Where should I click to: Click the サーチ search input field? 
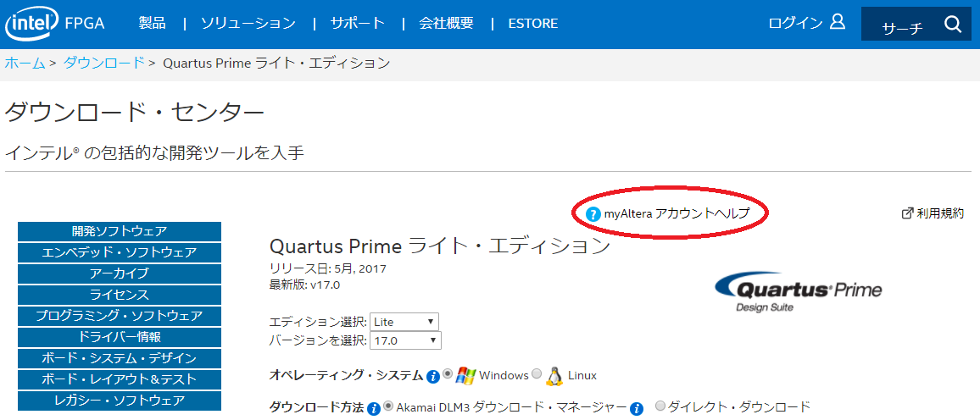(x=900, y=26)
